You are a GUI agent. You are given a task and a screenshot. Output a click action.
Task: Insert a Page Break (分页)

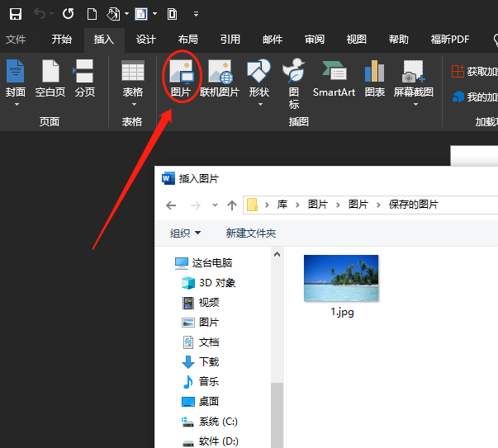(x=84, y=78)
